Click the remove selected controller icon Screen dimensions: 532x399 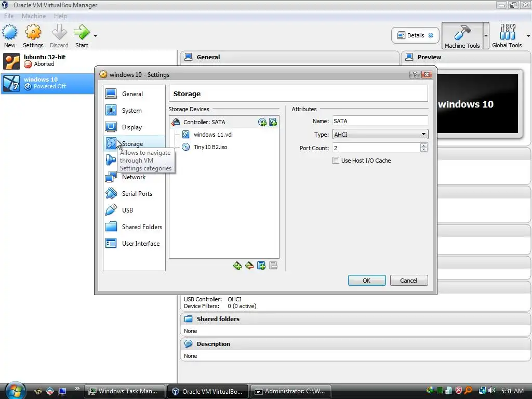tap(249, 265)
